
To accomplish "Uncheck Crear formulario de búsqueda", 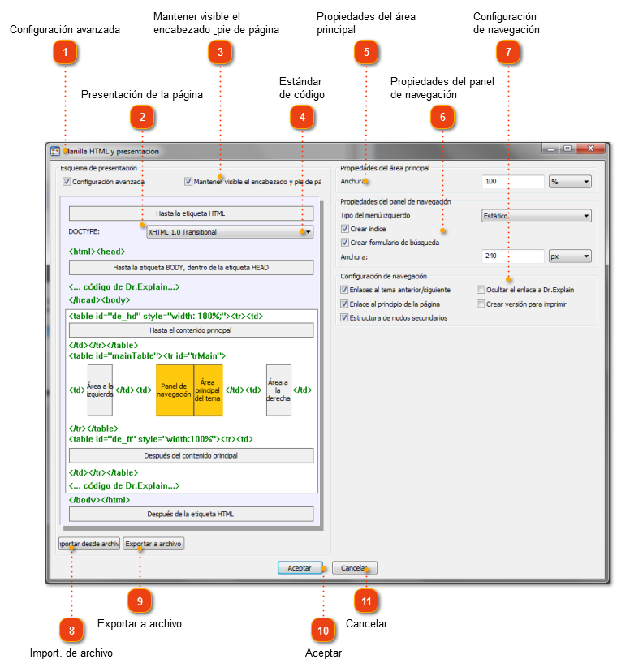I will [345, 242].
